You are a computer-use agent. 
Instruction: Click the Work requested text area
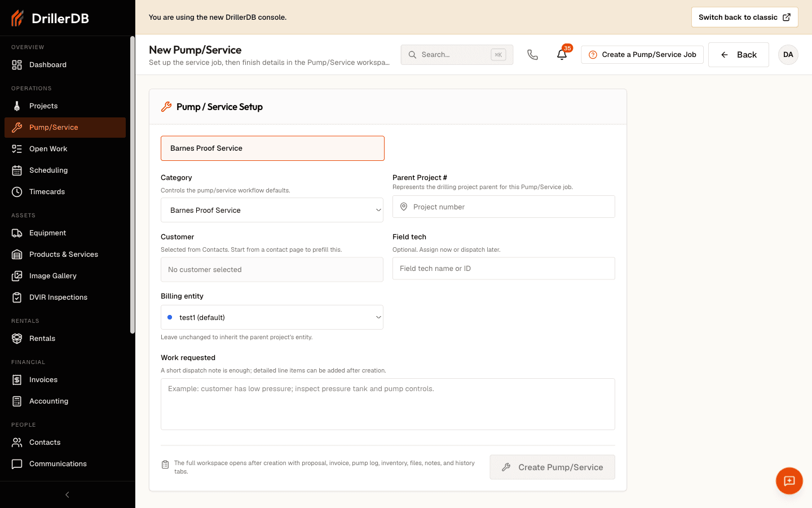tap(388, 404)
